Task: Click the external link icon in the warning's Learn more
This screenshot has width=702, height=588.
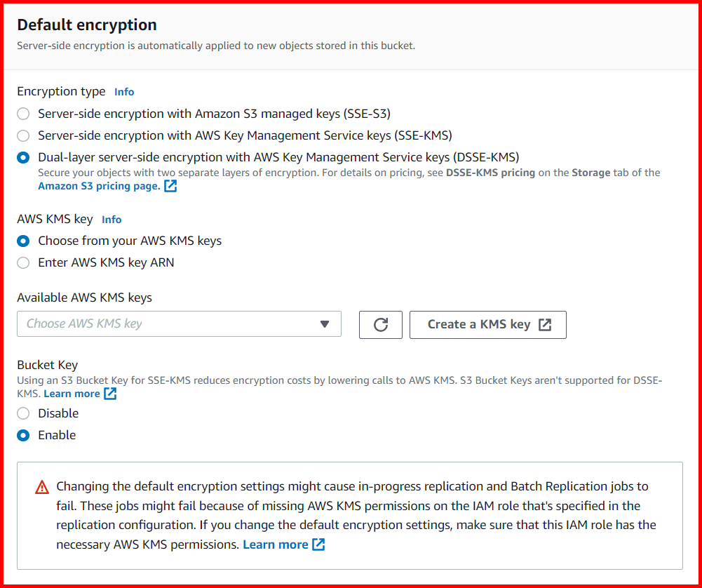Action: click(319, 544)
